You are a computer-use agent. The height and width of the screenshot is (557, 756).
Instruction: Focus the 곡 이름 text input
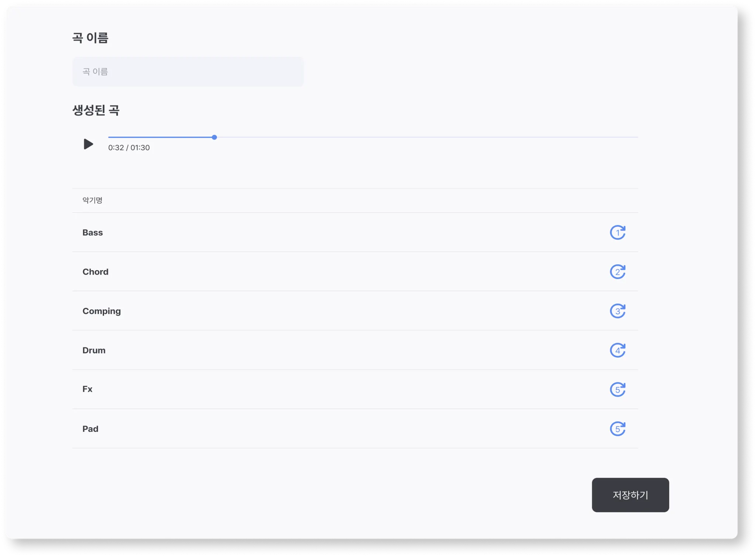coord(188,72)
